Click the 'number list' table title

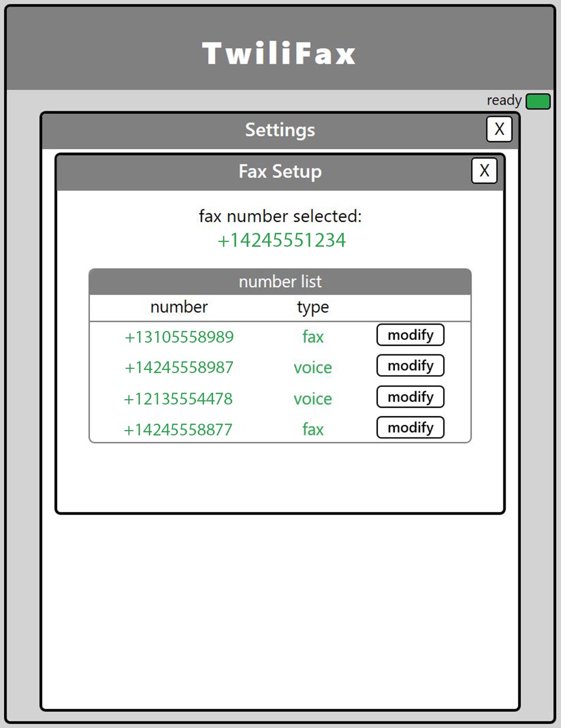280,281
